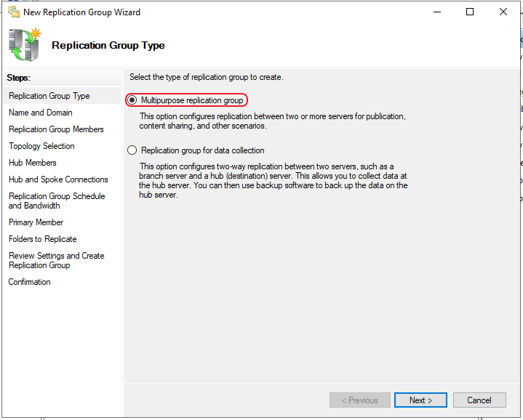This screenshot has width=523, height=420.
Task: Click the multipurpose option description text
Action: click(272, 121)
